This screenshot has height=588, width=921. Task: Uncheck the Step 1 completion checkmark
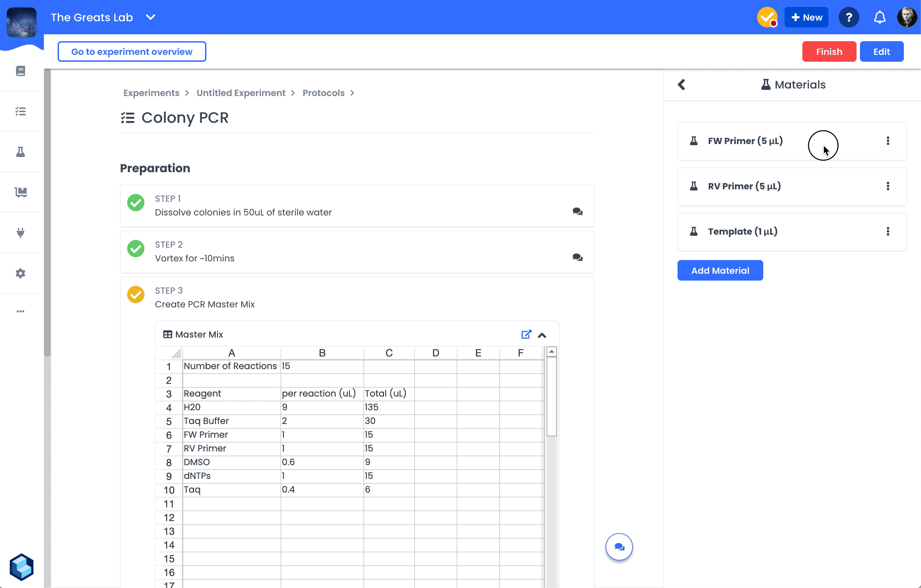136,203
